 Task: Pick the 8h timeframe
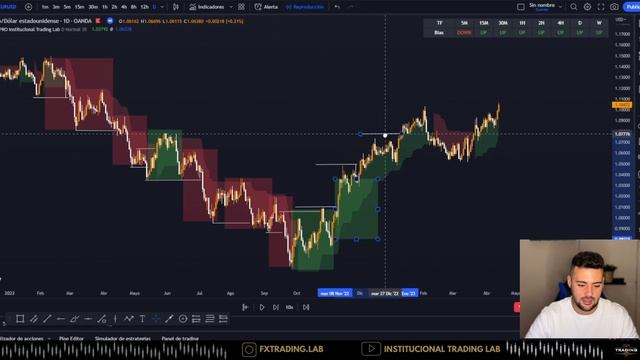tap(133, 7)
